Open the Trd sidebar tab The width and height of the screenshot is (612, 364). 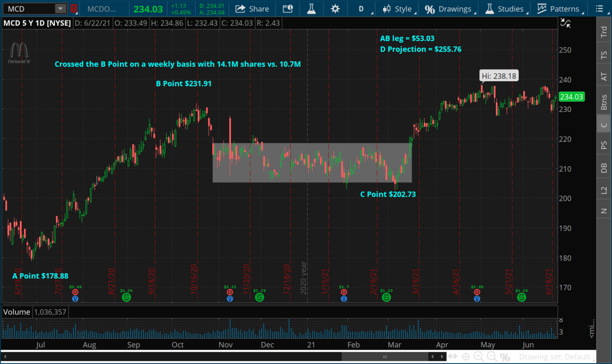(604, 32)
